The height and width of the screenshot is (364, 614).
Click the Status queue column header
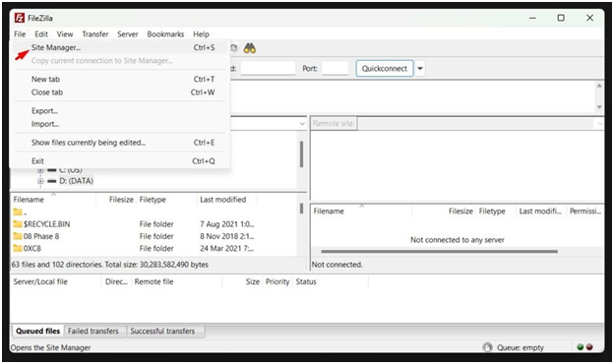click(x=331, y=281)
